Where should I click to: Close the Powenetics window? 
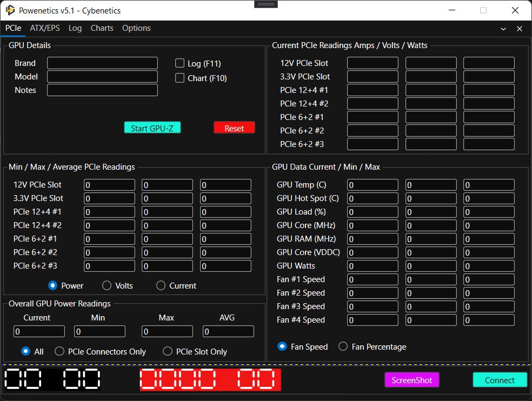tap(515, 10)
